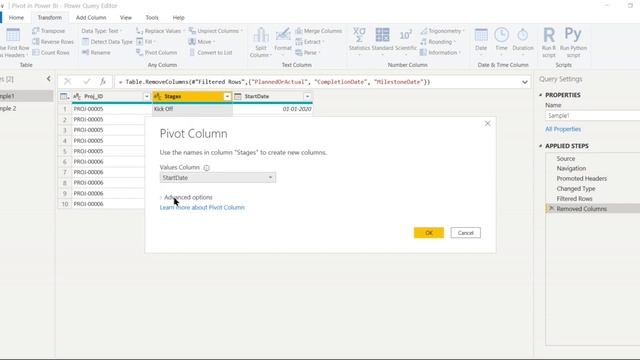640x360 pixels.
Task: Click Detect Data Type
Action: (107, 42)
